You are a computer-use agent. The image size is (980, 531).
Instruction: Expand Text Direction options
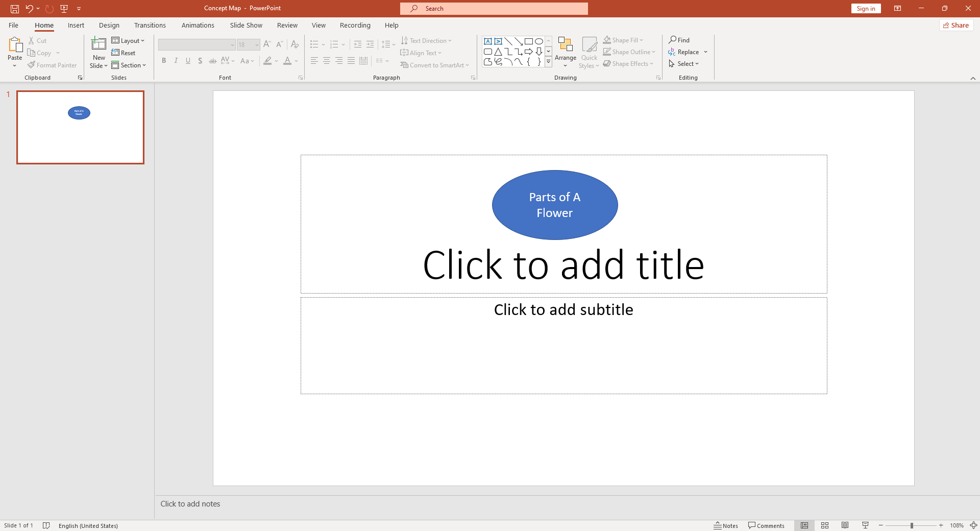[427, 41]
